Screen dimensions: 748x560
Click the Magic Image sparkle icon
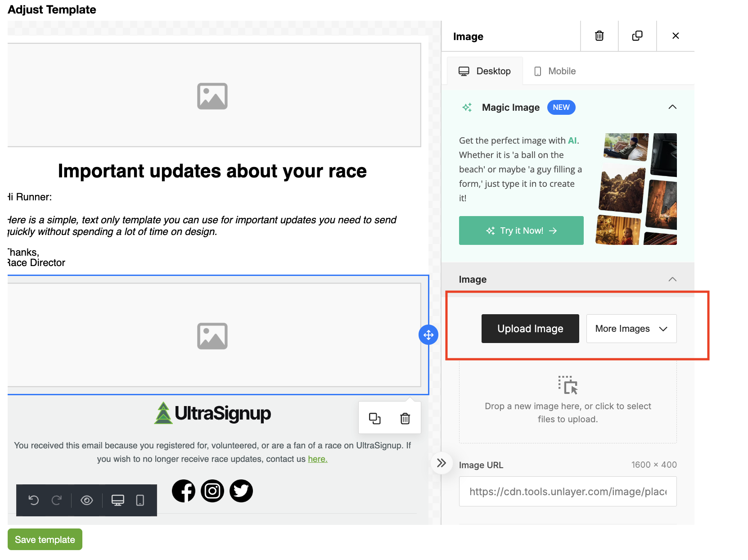pyautogui.click(x=467, y=107)
